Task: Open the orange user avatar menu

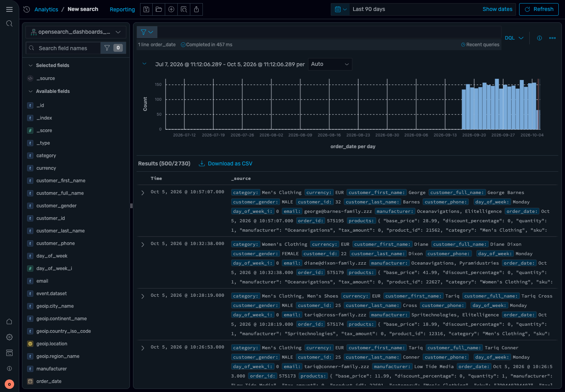Action: pyautogui.click(x=9, y=384)
